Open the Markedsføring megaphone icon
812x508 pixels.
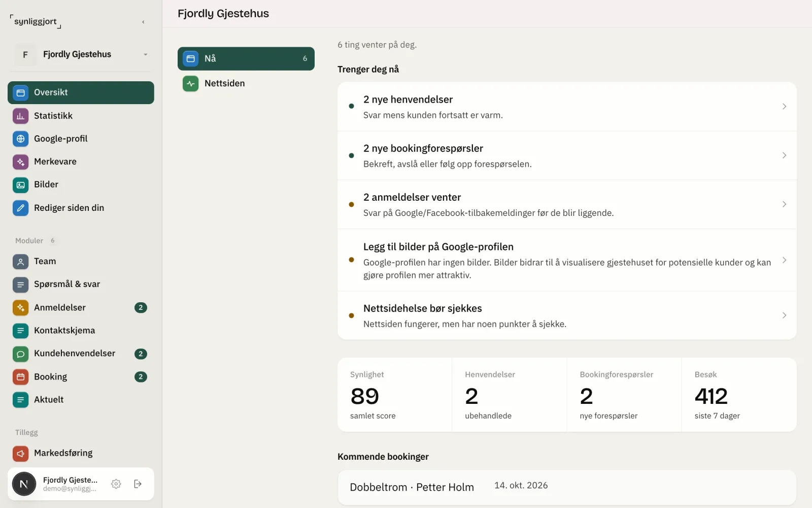click(20, 453)
